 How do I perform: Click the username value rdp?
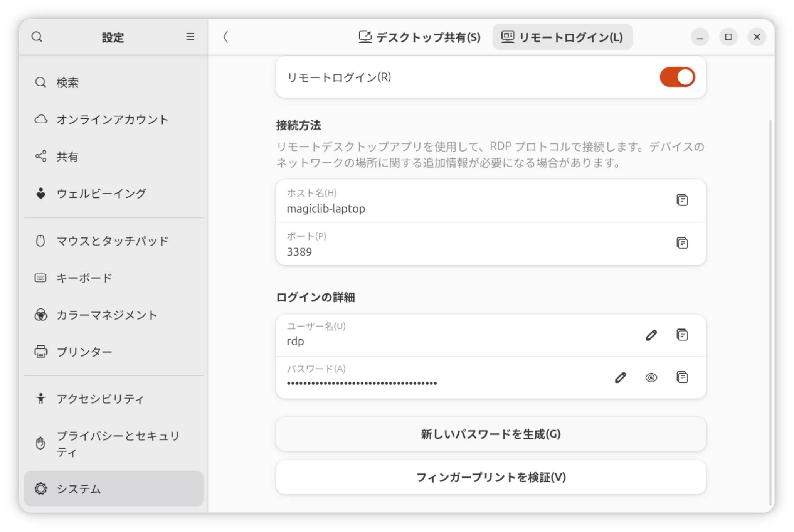(295, 342)
